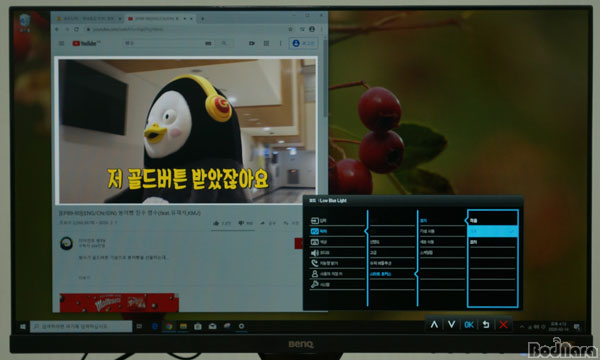This screenshot has height=360, width=600.
Task: Select the up arrow OSD navigation key
Action: [434, 324]
